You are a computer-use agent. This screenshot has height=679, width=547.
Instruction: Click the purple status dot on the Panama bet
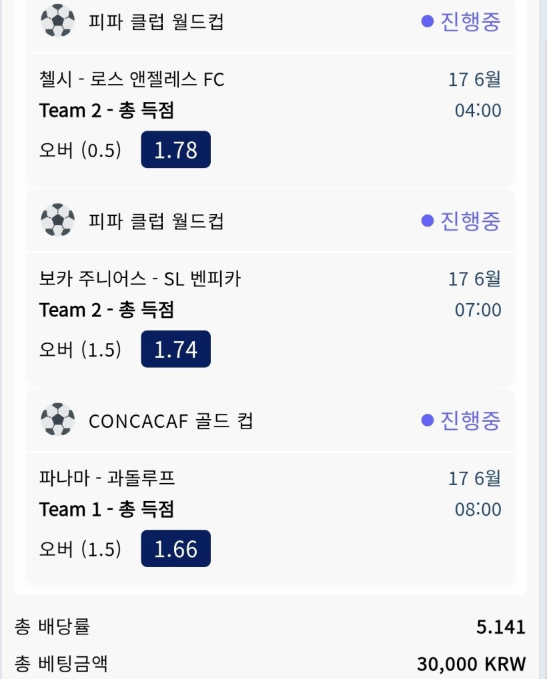pyautogui.click(x=427, y=420)
